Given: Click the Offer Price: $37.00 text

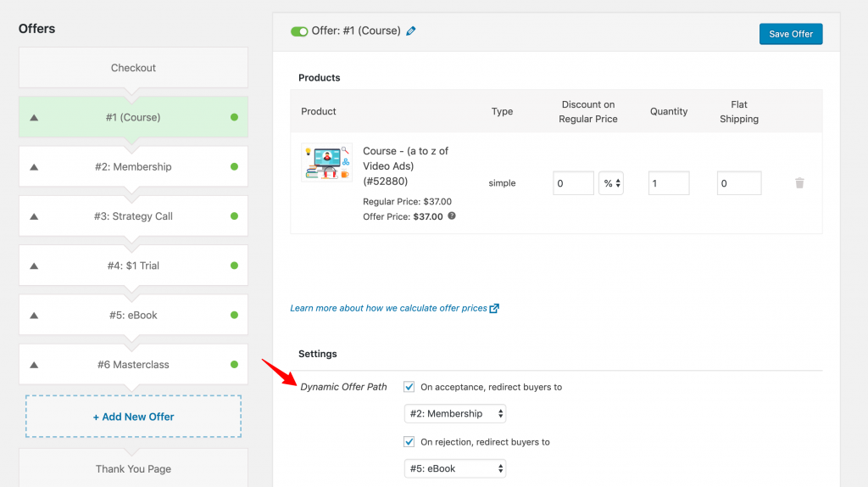Looking at the screenshot, I should (x=403, y=216).
